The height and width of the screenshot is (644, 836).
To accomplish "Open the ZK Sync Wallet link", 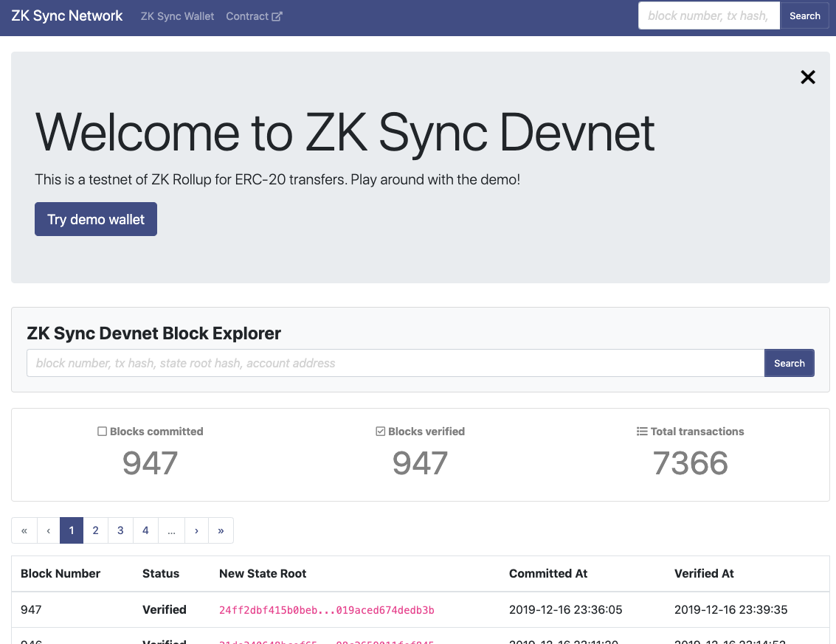I will click(177, 16).
